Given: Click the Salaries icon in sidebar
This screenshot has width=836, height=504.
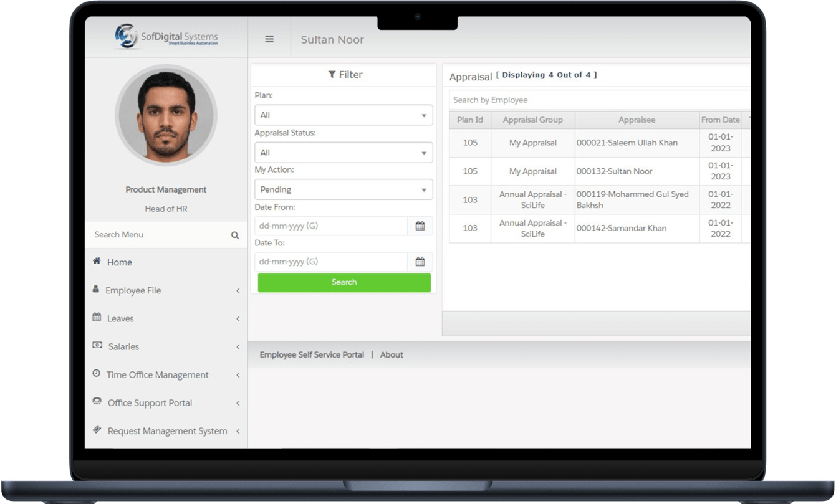Looking at the screenshot, I should (96, 346).
